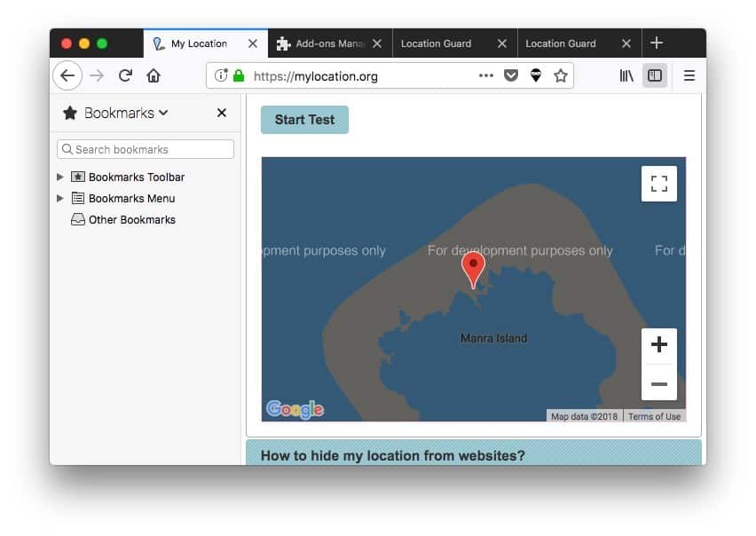The width and height of the screenshot is (756, 536).
Task: Toggle fullscreen map view
Action: click(x=658, y=184)
